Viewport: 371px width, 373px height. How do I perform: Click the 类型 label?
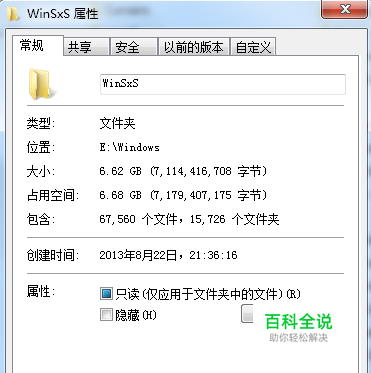coord(41,124)
